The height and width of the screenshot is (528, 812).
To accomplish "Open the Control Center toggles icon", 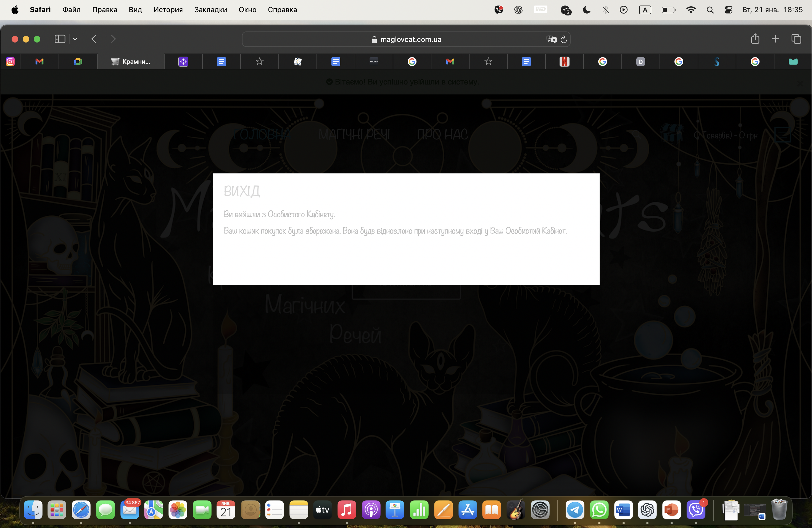I will (728, 10).
